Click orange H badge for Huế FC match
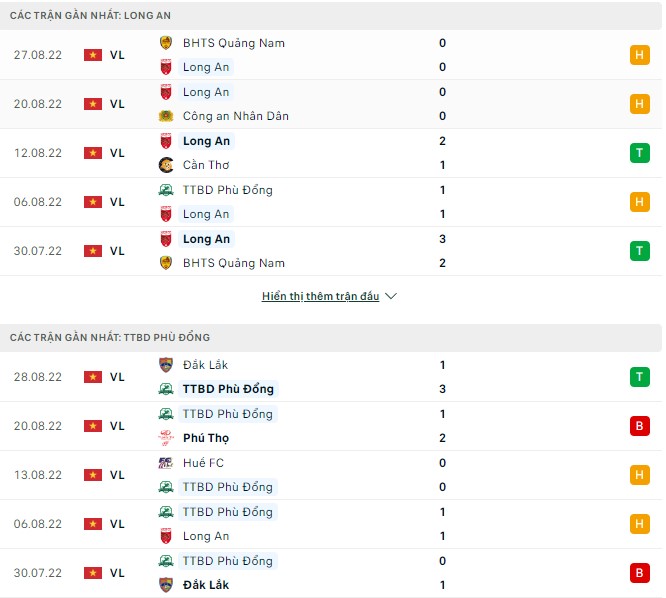The image size is (666, 598). 639,475
